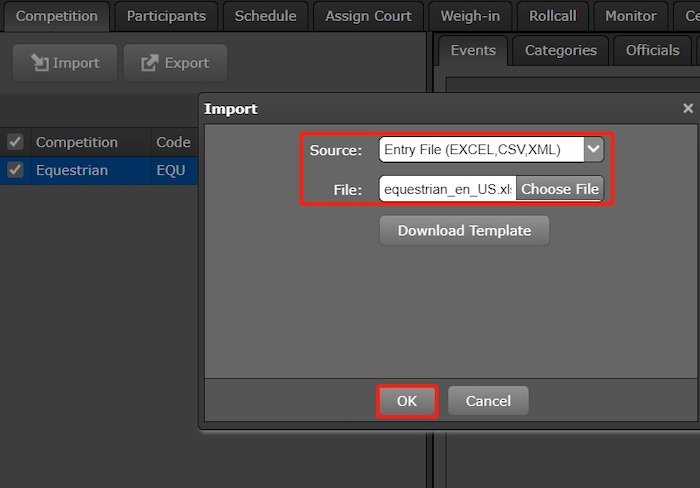Screen dimensions: 700x488
Task: Toggle the select-all checkbox in header
Action: tap(15, 142)
